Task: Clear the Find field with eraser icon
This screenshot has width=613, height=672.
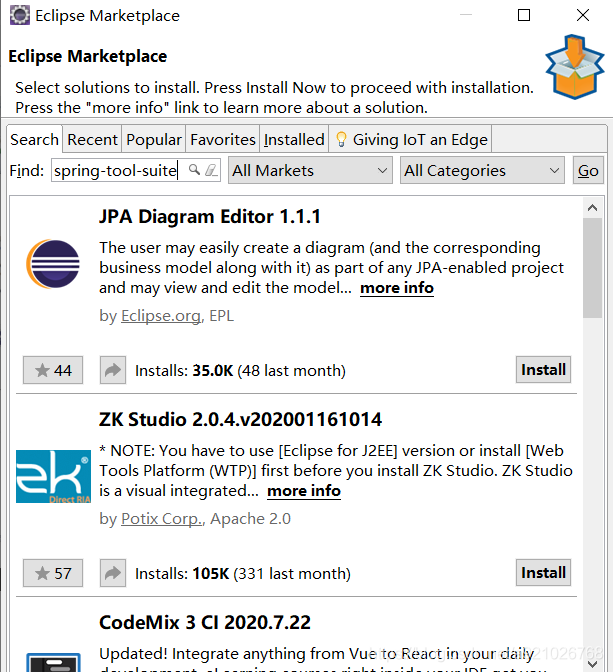Action: point(211,170)
